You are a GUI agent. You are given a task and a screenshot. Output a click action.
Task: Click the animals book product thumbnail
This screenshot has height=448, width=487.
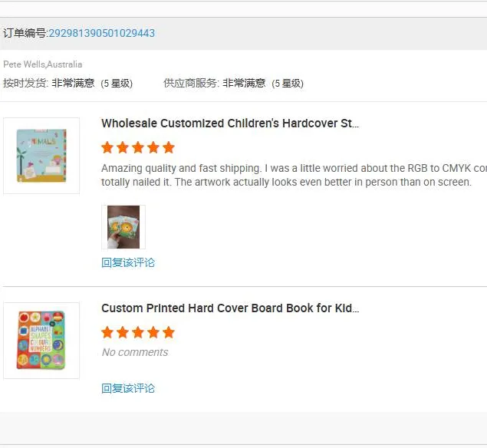pyautogui.click(x=41, y=156)
